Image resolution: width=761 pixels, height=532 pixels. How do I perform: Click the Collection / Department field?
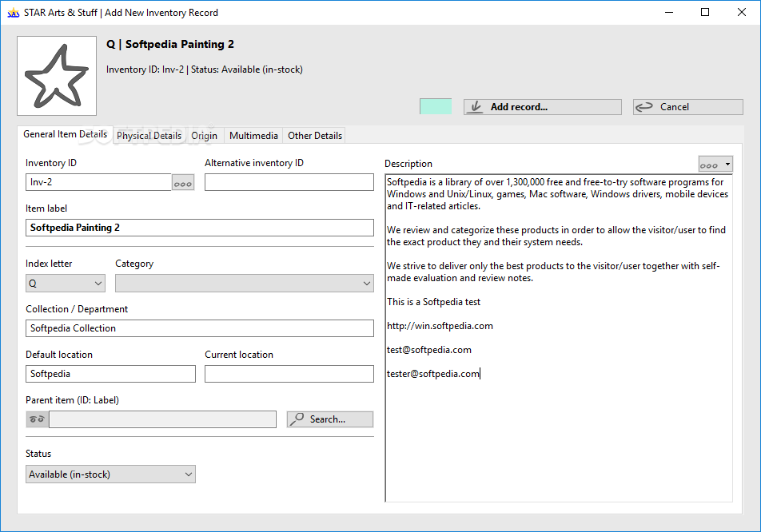pos(200,328)
